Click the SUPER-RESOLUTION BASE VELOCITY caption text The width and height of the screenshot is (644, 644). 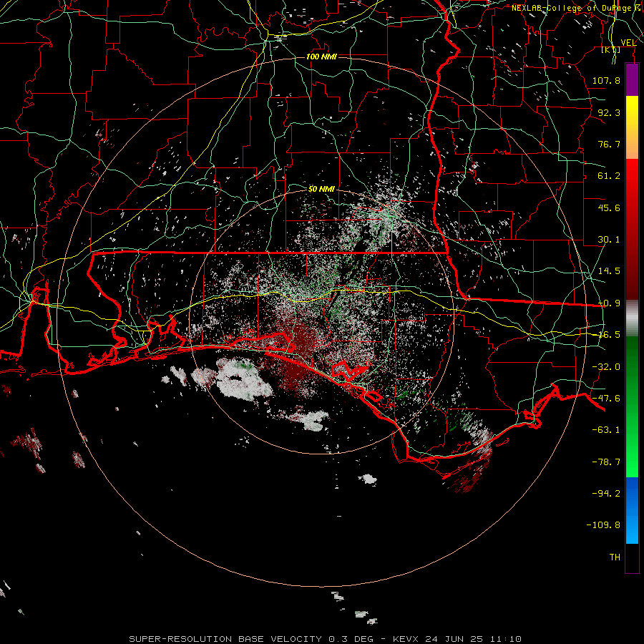click(225, 639)
